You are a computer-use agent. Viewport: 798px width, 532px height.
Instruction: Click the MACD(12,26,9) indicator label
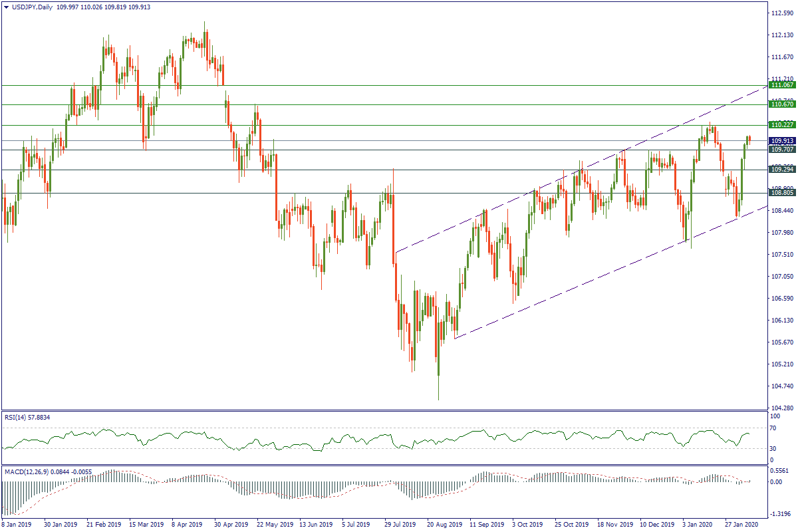point(47,471)
